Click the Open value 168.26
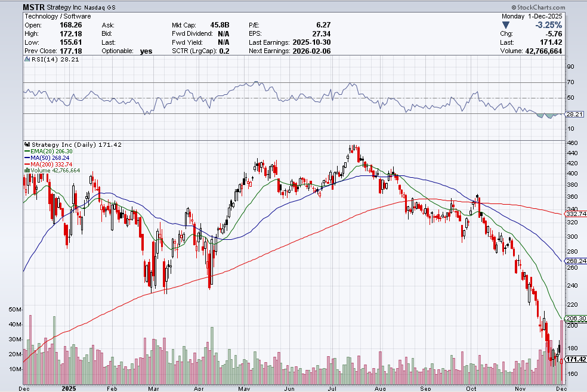The width and height of the screenshot is (587, 392). 71,24
